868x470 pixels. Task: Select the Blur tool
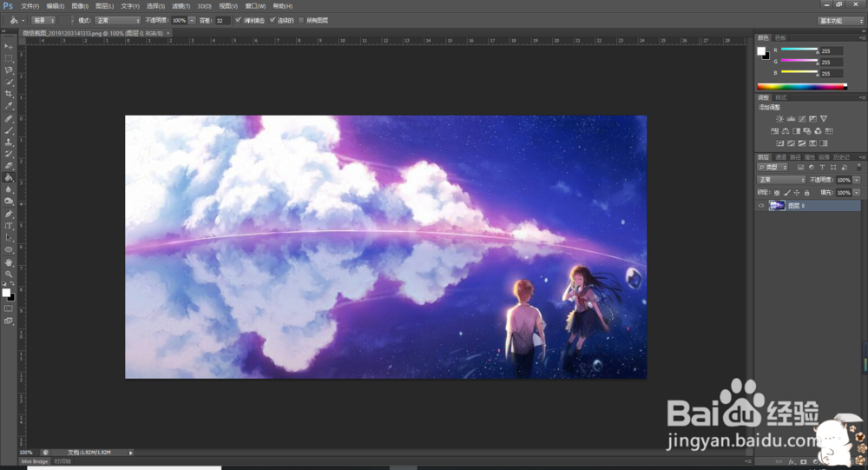pos(9,189)
